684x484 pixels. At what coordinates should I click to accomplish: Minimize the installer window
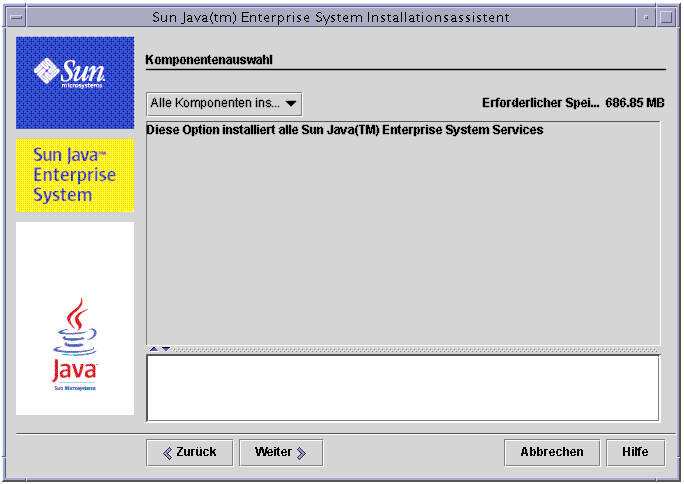(x=646, y=17)
